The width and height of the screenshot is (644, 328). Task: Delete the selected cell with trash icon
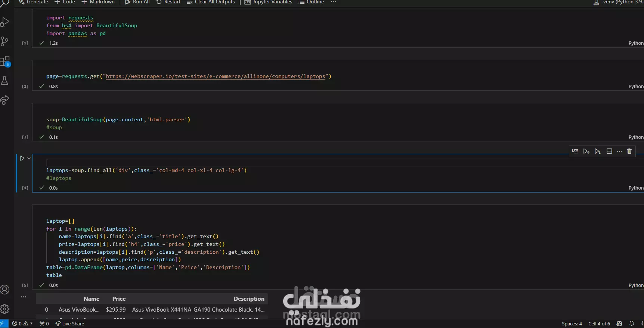click(x=629, y=151)
